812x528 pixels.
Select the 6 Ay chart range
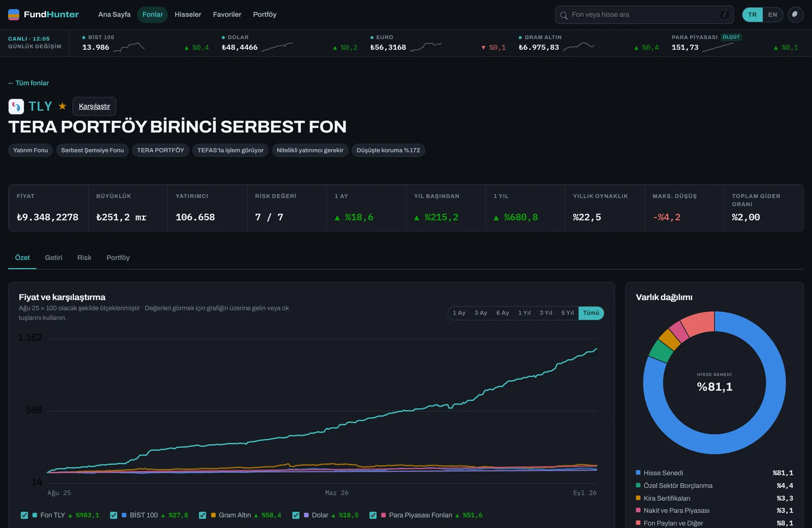pyautogui.click(x=502, y=313)
